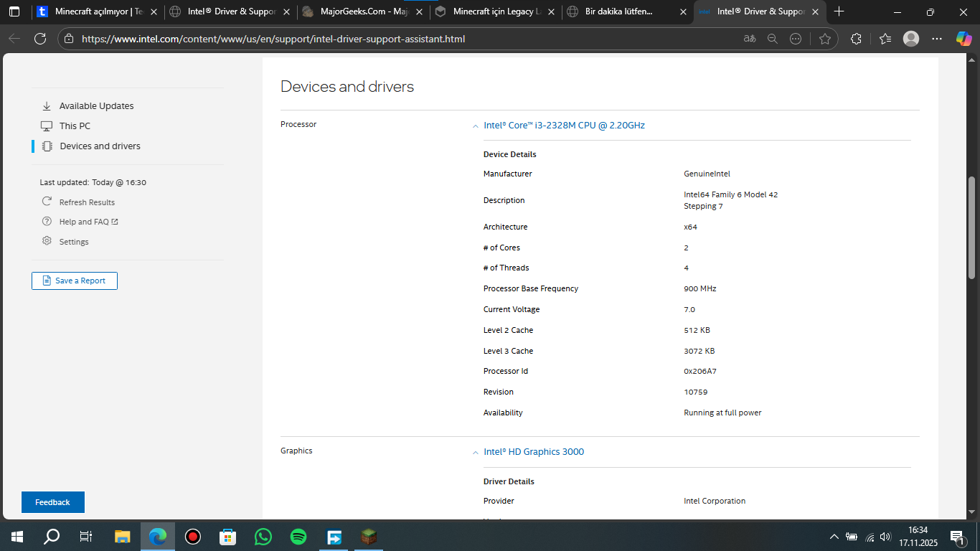Open the Windows Start menu
980x551 pixels.
point(17,537)
